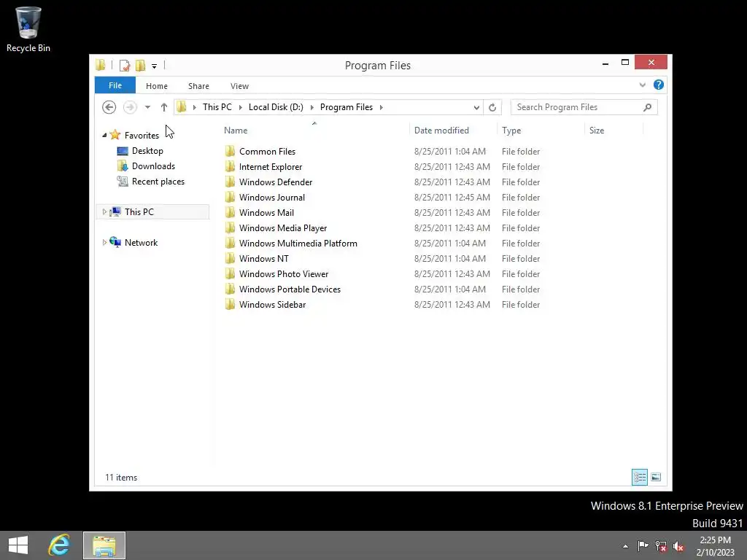Image resolution: width=747 pixels, height=560 pixels.
Task: Select the Windows NT folder name
Action: click(x=264, y=259)
